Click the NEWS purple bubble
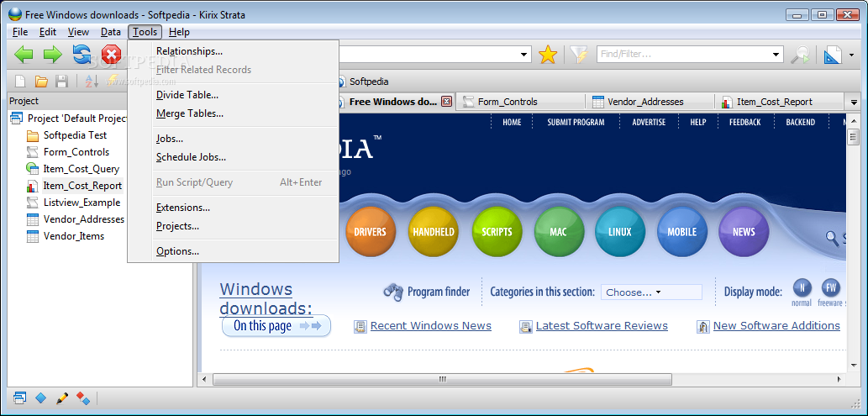This screenshot has width=868, height=416. pyautogui.click(x=744, y=232)
